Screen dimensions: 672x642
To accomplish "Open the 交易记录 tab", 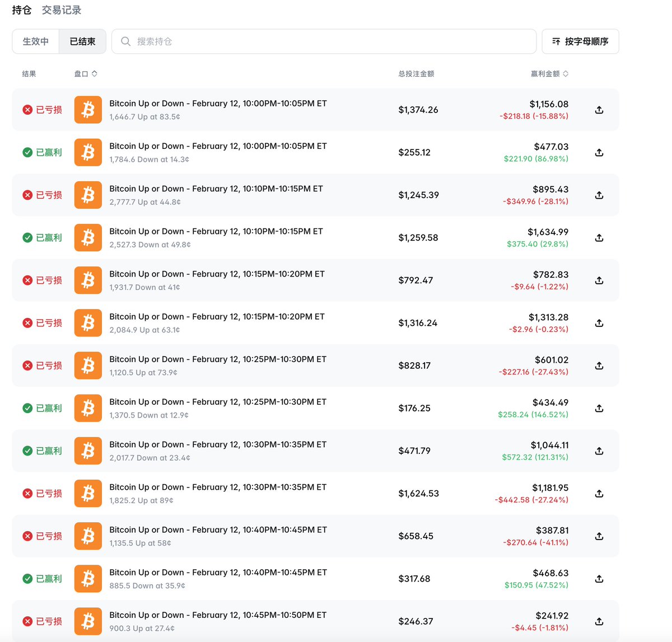I will (62, 10).
